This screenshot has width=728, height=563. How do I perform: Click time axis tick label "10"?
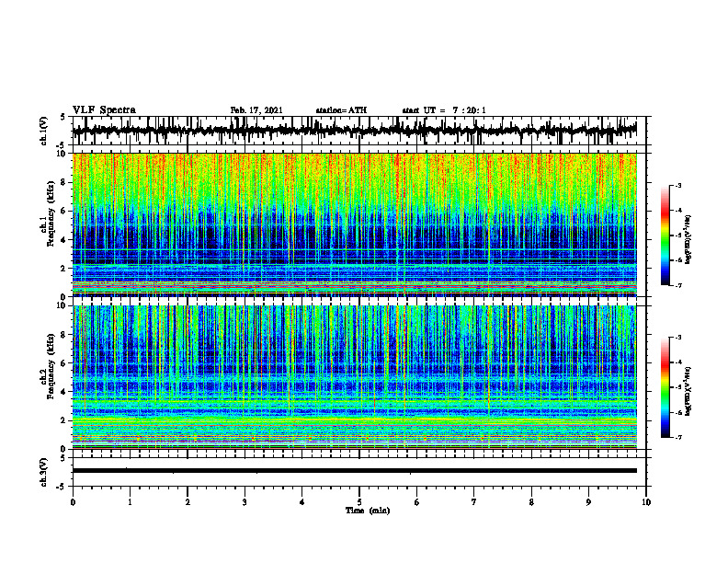tap(646, 502)
